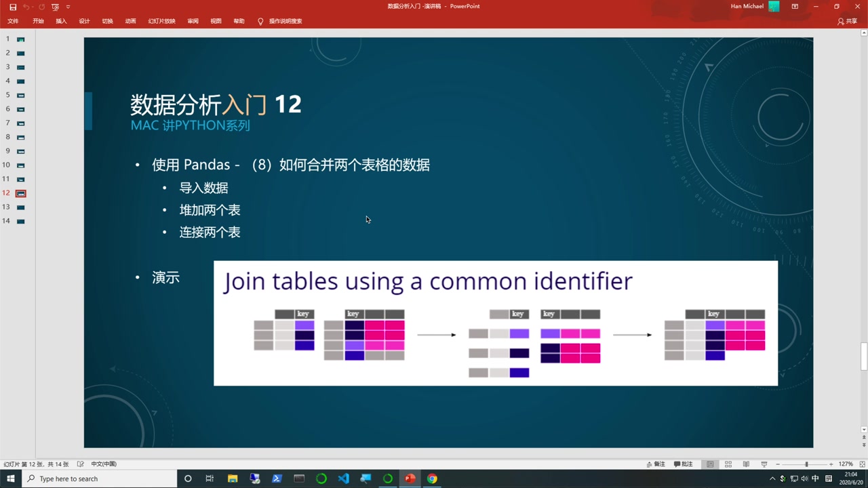
Task: Click the slide title 数据分析入门 12
Action: click(x=216, y=104)
